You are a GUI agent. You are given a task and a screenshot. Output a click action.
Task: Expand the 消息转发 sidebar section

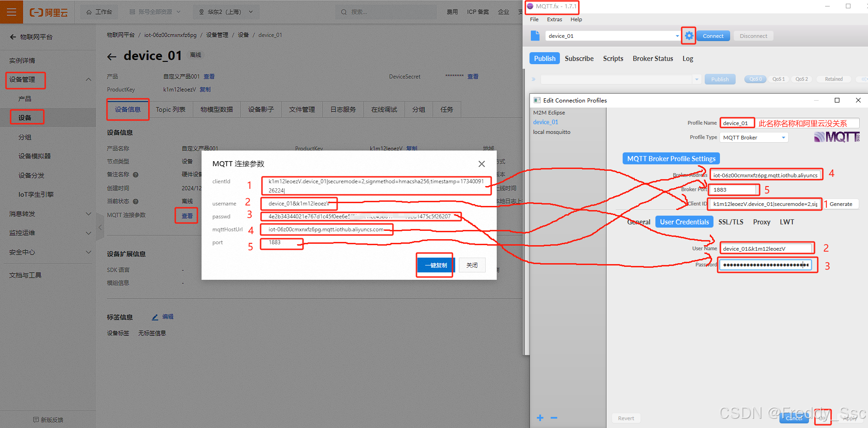click(x=88, y=214)
